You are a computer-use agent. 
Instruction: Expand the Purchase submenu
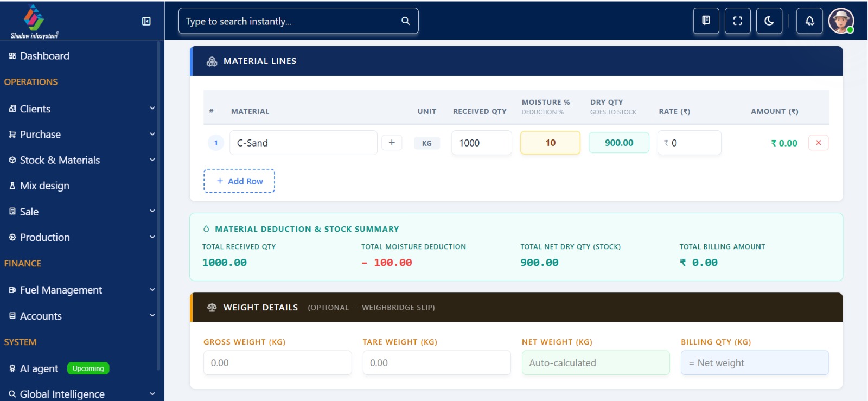click(81, 134)
